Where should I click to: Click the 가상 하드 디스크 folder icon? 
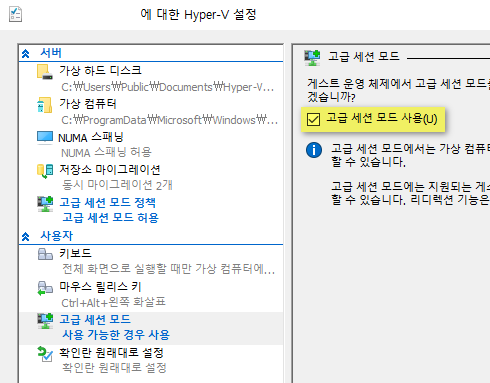point(45,72)
